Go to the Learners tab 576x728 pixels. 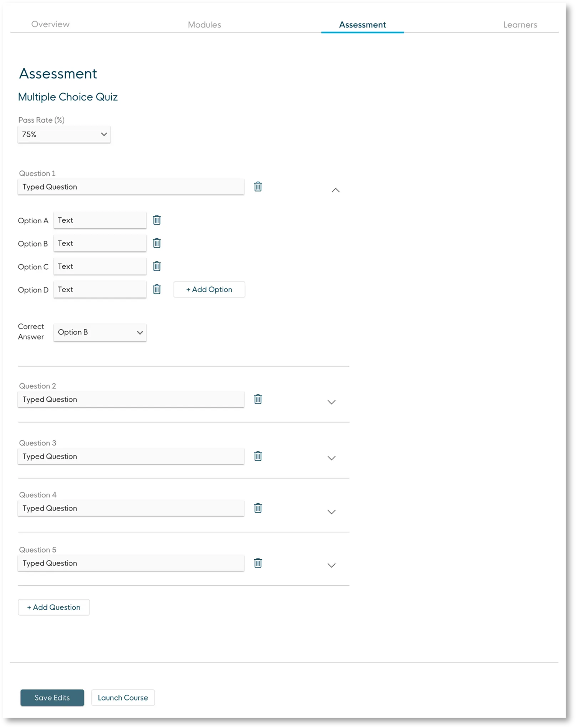coord(520,25)
